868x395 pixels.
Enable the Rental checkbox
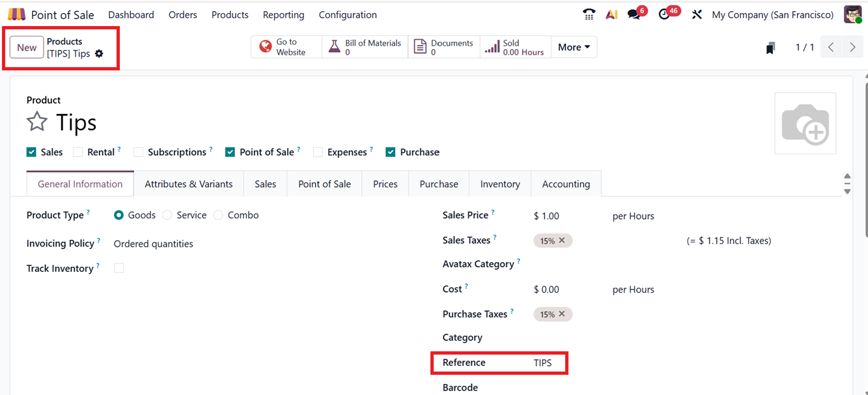(x=78, y=152)
